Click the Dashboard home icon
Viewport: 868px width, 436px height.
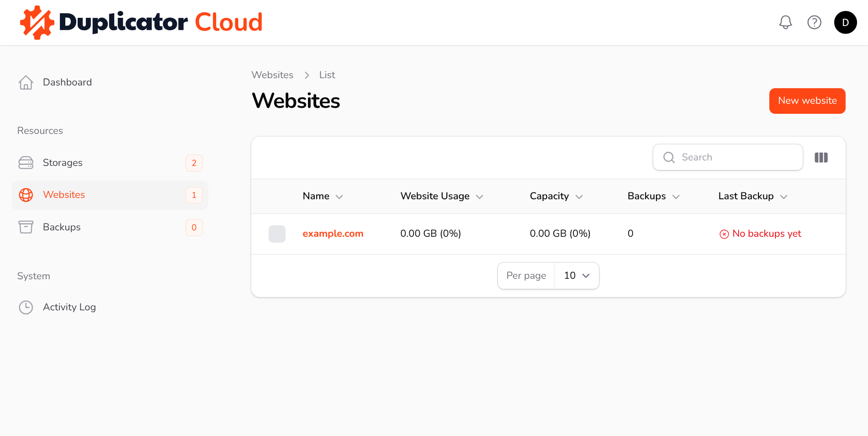point(26,82)
